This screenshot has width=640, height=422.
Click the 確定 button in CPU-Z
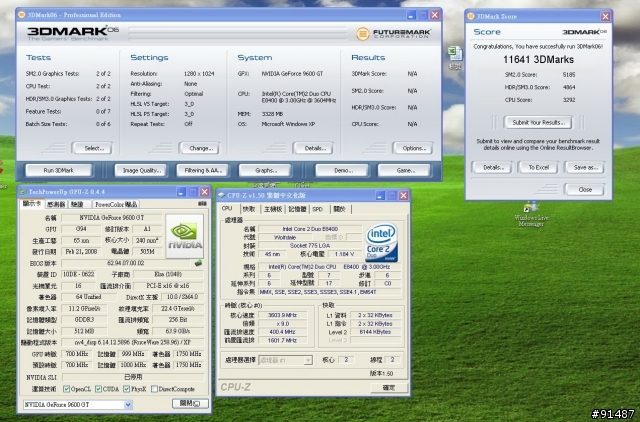click(389, 387)
